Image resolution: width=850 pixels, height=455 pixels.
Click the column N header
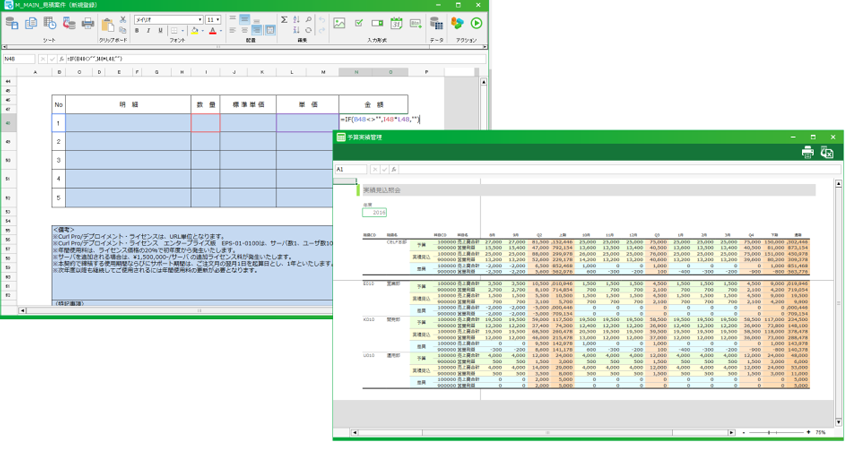tap(356, 72)
